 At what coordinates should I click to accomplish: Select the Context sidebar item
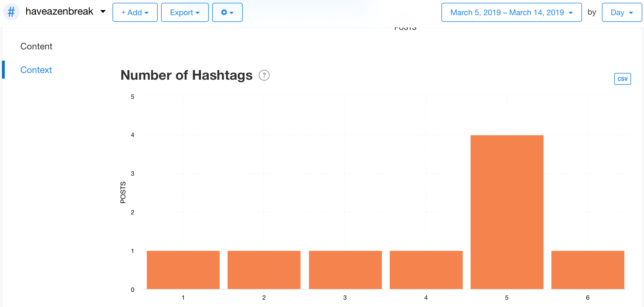tap(36, 70)
